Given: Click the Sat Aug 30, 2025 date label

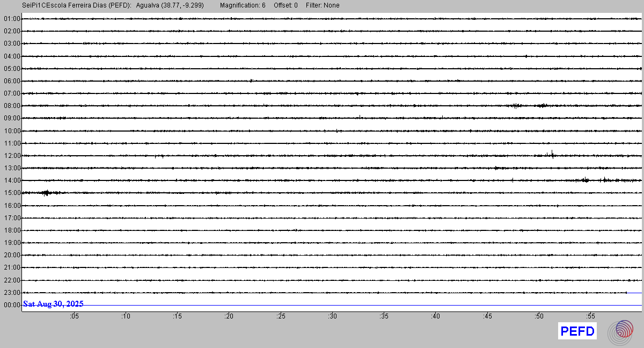Looking at the screenshot, I should coord(53,304).
